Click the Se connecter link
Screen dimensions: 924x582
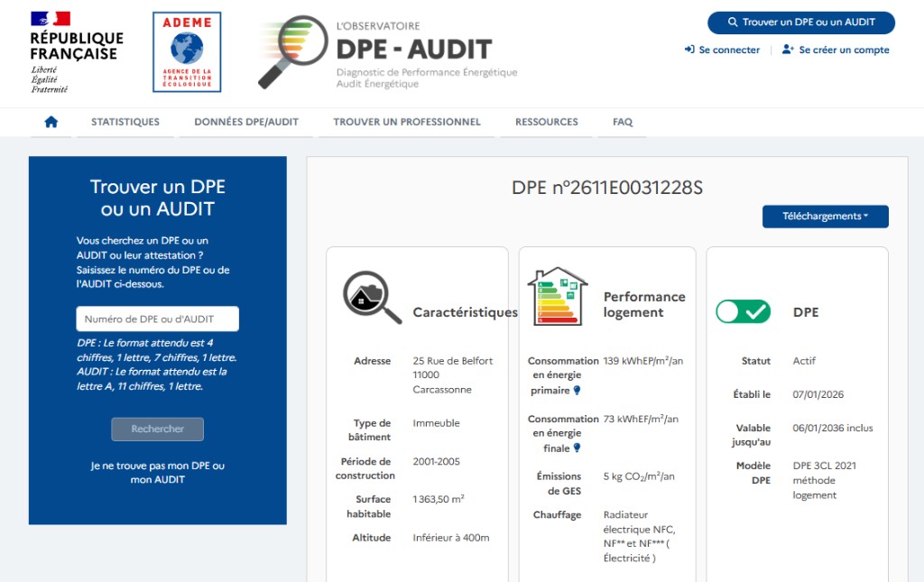[729, 50]
